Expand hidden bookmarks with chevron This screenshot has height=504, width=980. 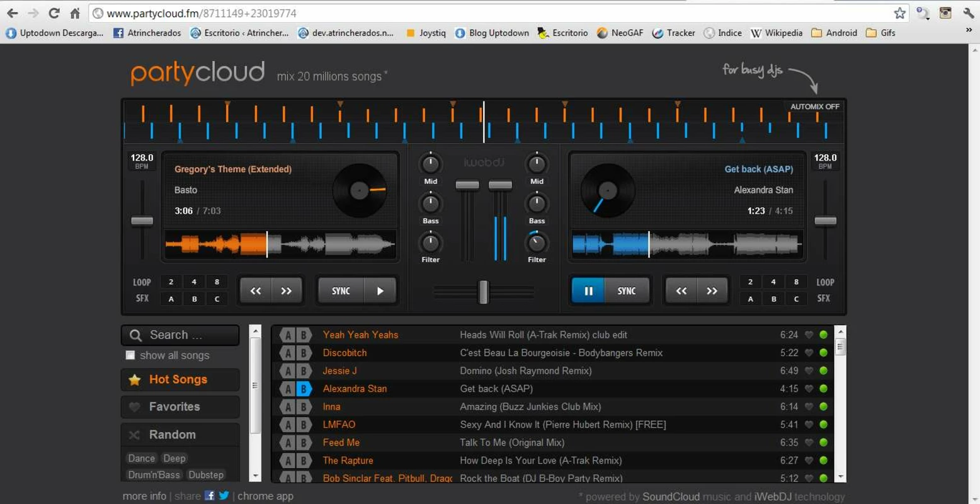(x=969, y=30)
